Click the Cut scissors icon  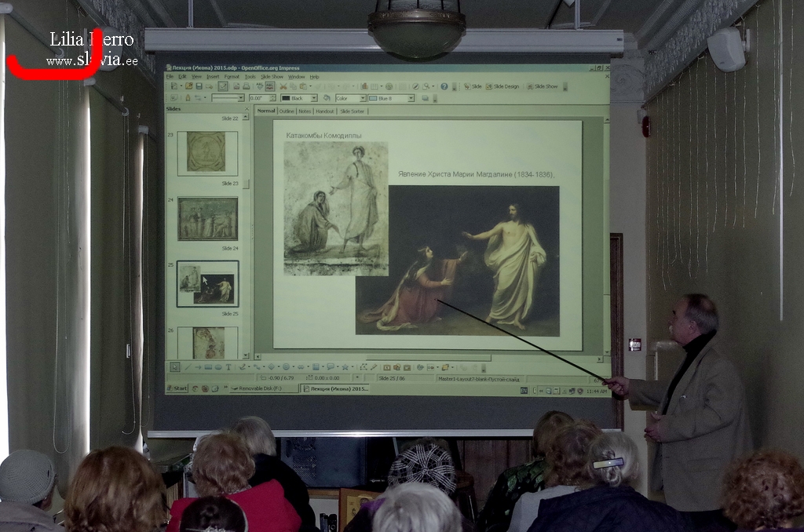pos(283,86)
